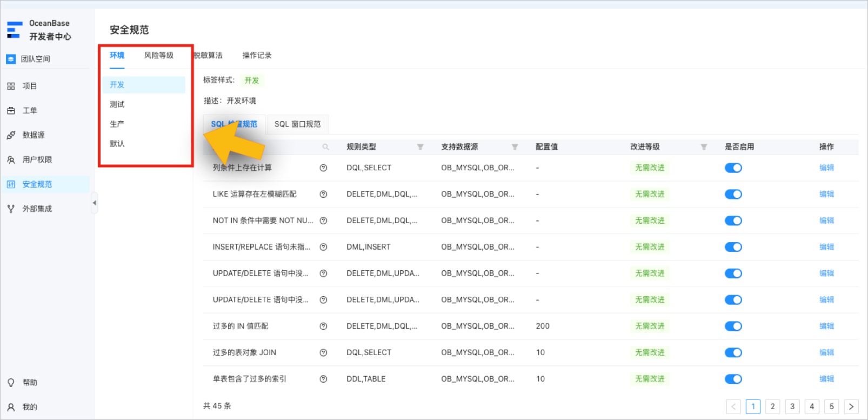Select the 开发 environment
The height and width of the screenshot is (420, 868).
[144, 85]
